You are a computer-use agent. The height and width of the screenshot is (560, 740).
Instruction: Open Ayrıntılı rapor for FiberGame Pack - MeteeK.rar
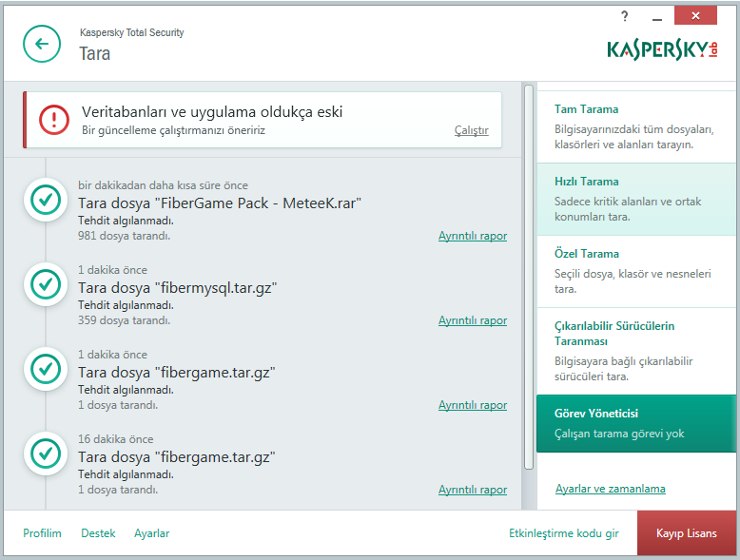(473, 236)
